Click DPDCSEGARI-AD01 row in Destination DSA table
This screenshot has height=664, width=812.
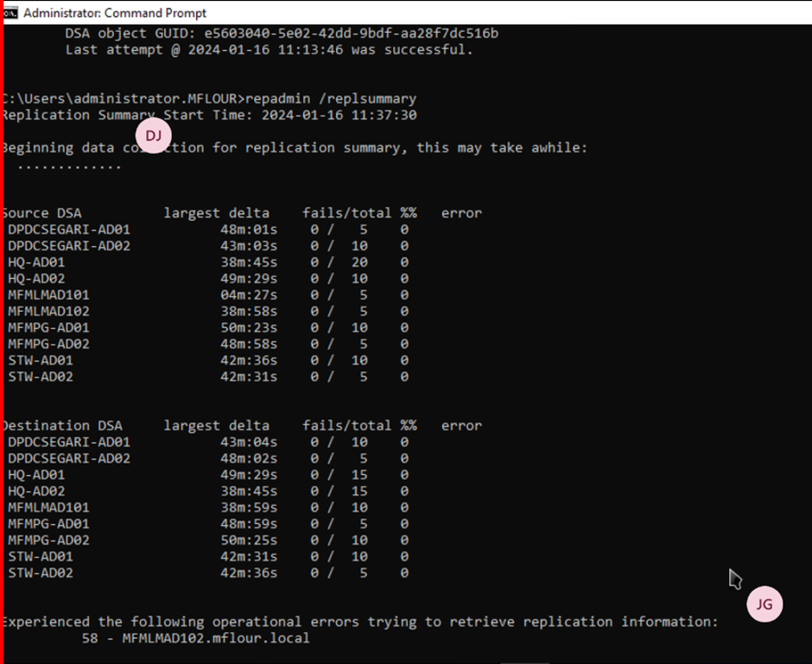click(x=208, y=442)
